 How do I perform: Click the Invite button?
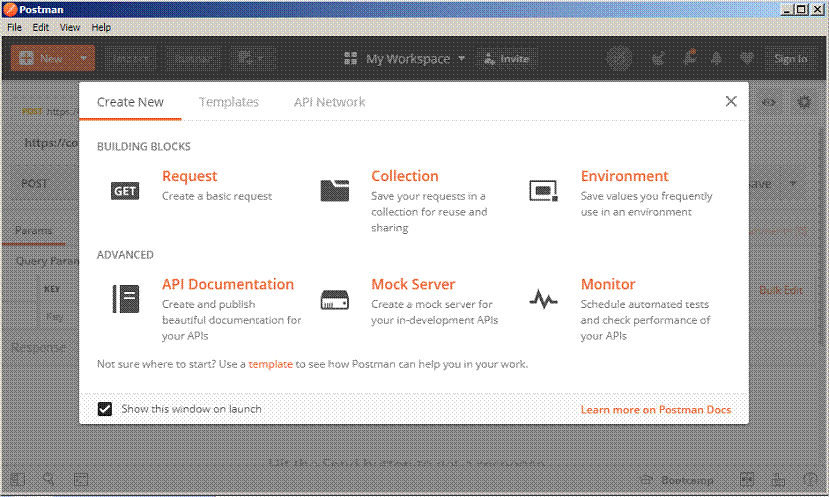tap(507, 59)
